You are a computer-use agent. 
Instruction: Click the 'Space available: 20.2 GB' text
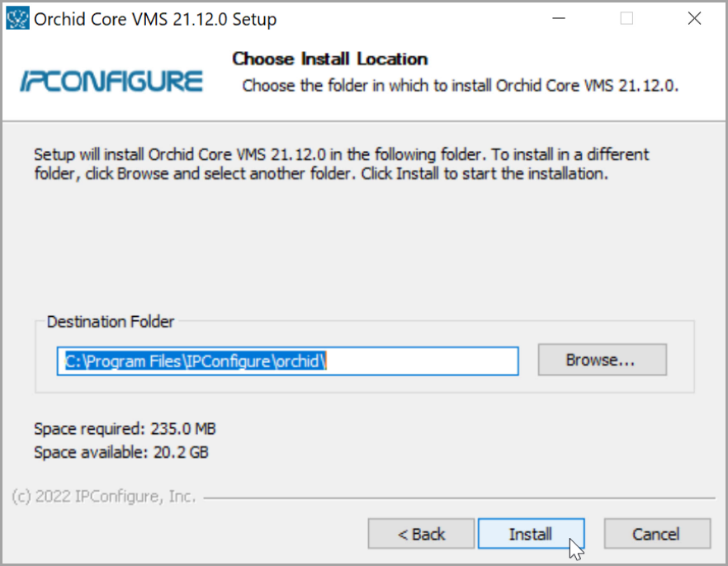coord(121,452)
